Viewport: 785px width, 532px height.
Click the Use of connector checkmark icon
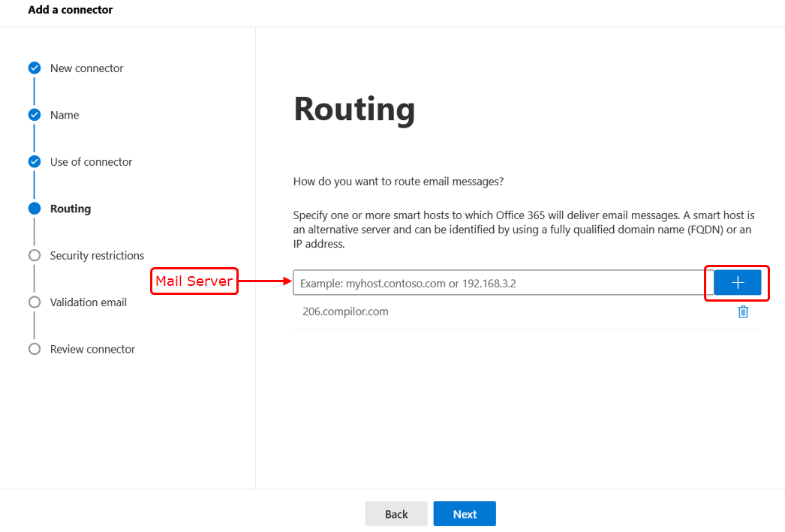click(x=35, y=162)
